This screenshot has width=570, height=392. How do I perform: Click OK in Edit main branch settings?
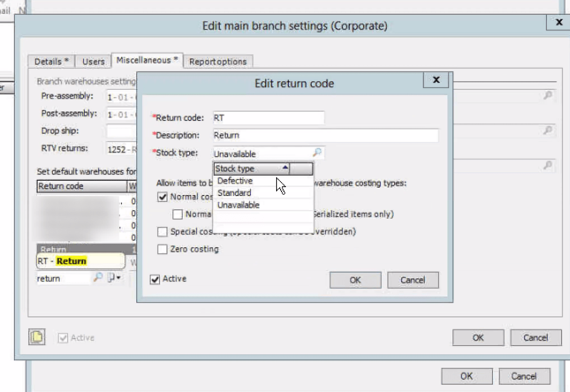click(x=478, y=338)
